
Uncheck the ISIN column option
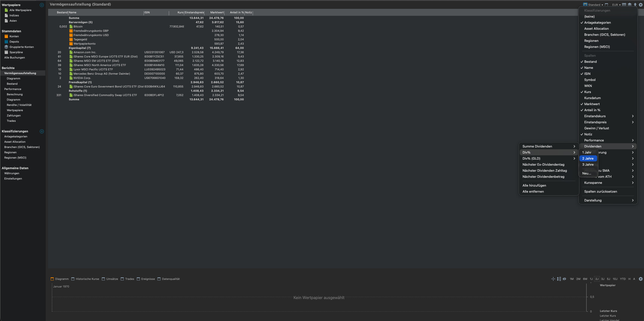pyautogui.click(x=587, y=74)
